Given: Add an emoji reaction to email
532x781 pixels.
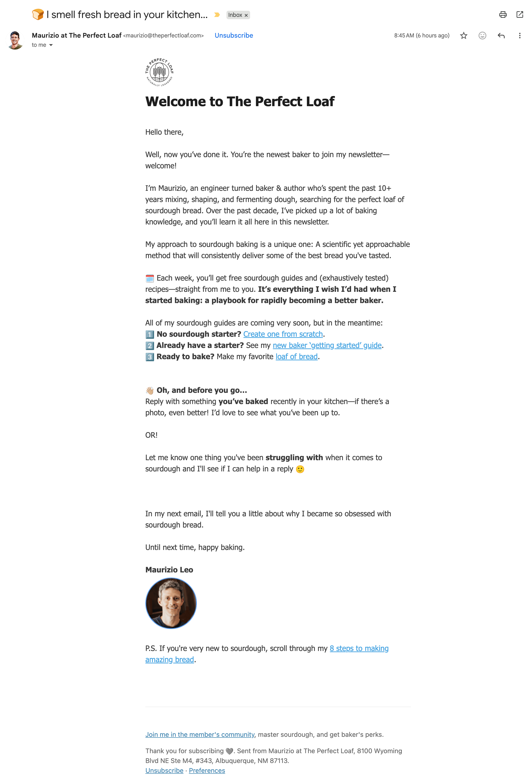Looking at the screenshot, I should (x=482, y=36).
